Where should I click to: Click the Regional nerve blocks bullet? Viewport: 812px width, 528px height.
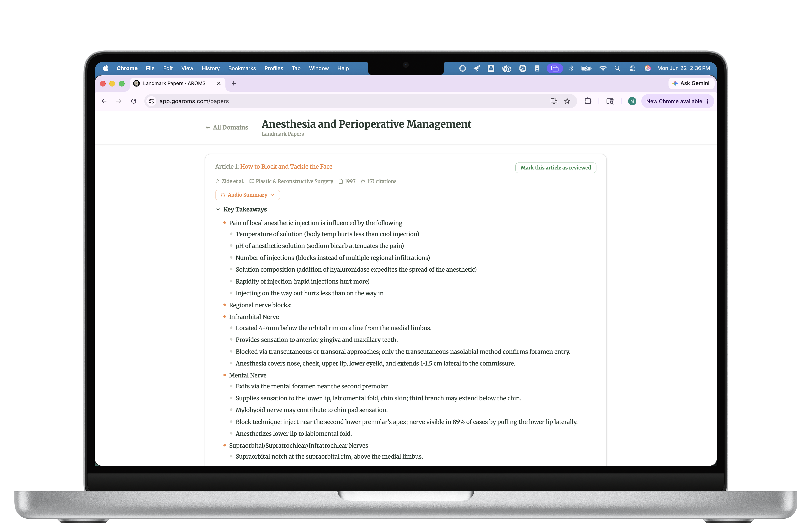click(x=260, y=305)
